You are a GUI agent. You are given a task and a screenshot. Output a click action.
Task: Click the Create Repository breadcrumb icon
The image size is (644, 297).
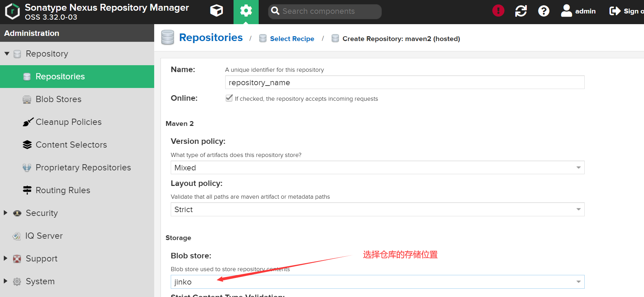[335, 38]
